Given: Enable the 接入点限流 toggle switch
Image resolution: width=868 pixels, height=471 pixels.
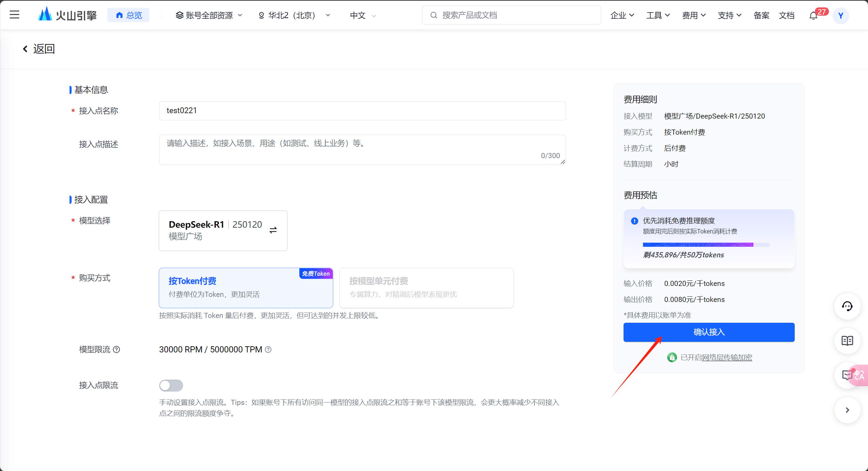Looking at the screenshot, I should 171,385.
